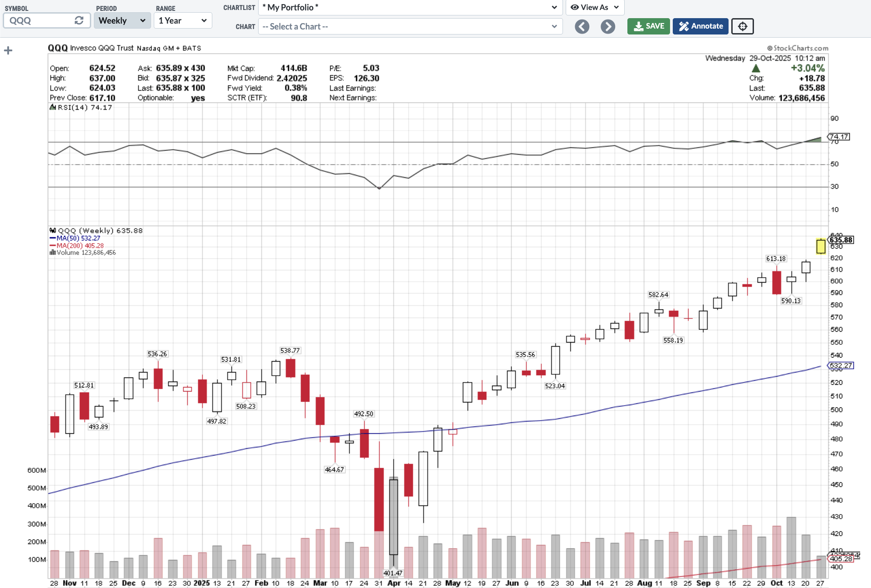Click the crosshair inspect icon button

click(742, 26)
